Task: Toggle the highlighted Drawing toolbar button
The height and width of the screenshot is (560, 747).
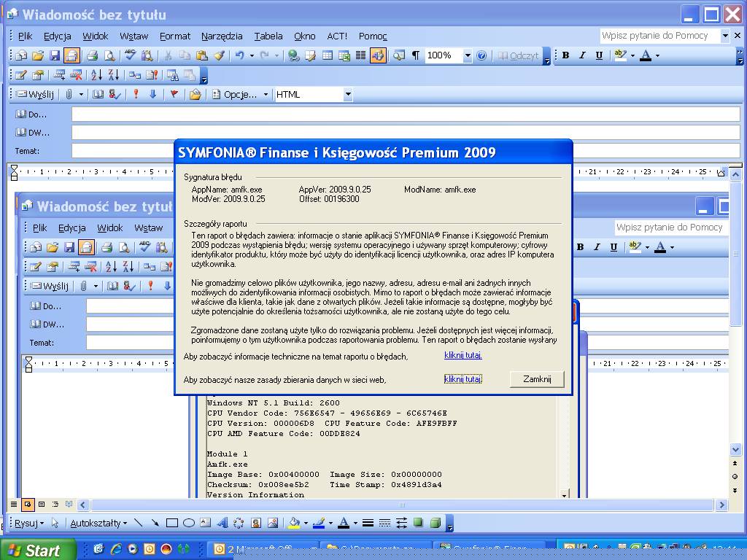Action: click(378, 55)
